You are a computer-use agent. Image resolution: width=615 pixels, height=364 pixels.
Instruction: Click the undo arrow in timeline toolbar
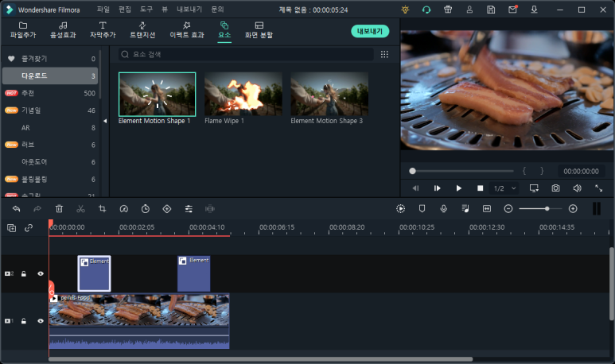coord(16,209)
